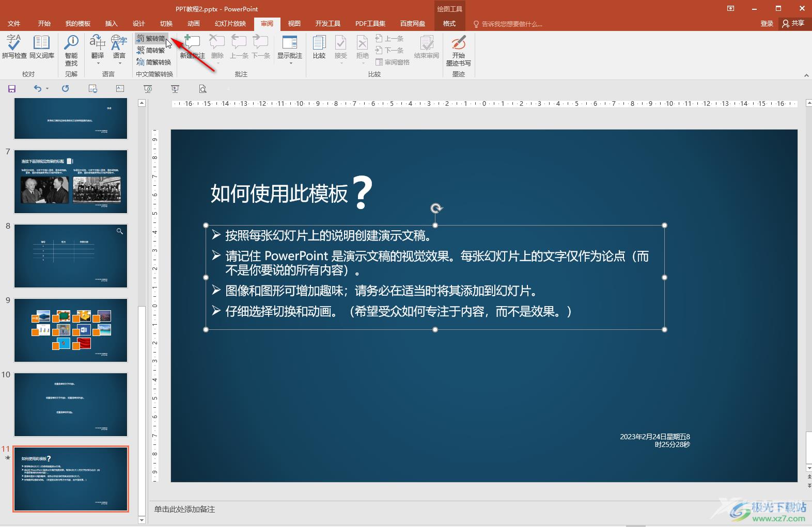Switch to the 切换 tab
812x527 pixels.
pyautogui.click(x=166, y=24)
